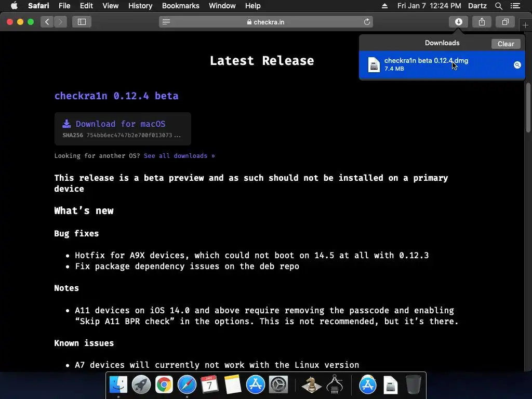Click the Known issues heading
Image resolution: width=532 pixels, height=399 pixels.
click(84, 343)
